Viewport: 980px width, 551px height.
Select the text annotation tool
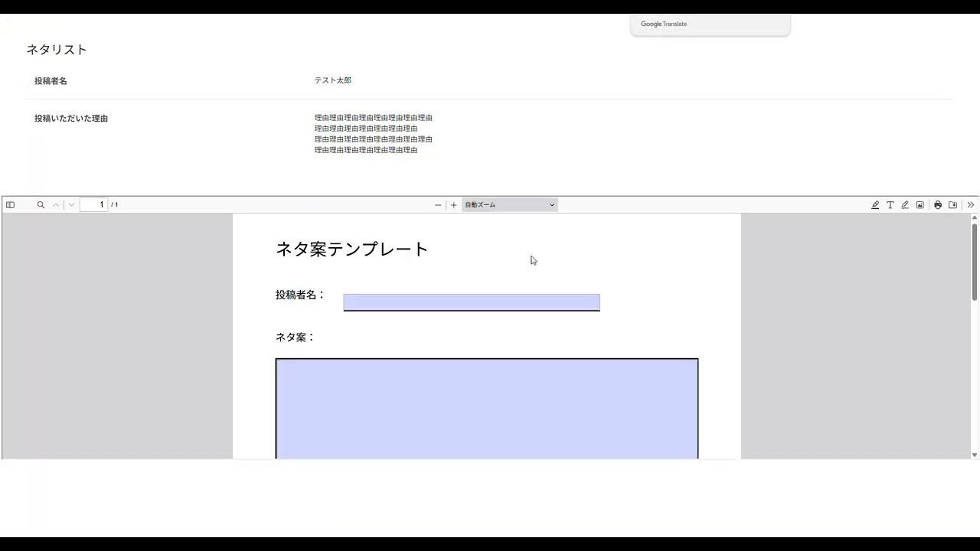890,205
